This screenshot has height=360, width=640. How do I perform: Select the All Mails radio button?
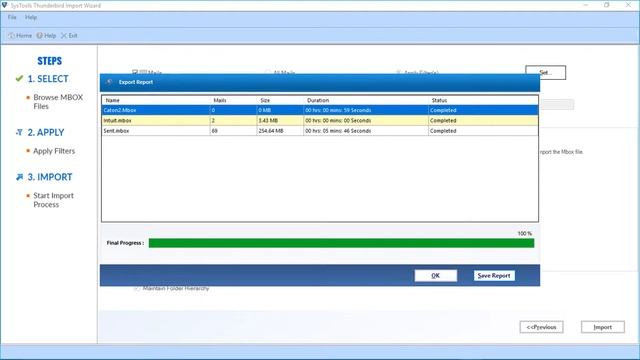(x=267, y=72)
